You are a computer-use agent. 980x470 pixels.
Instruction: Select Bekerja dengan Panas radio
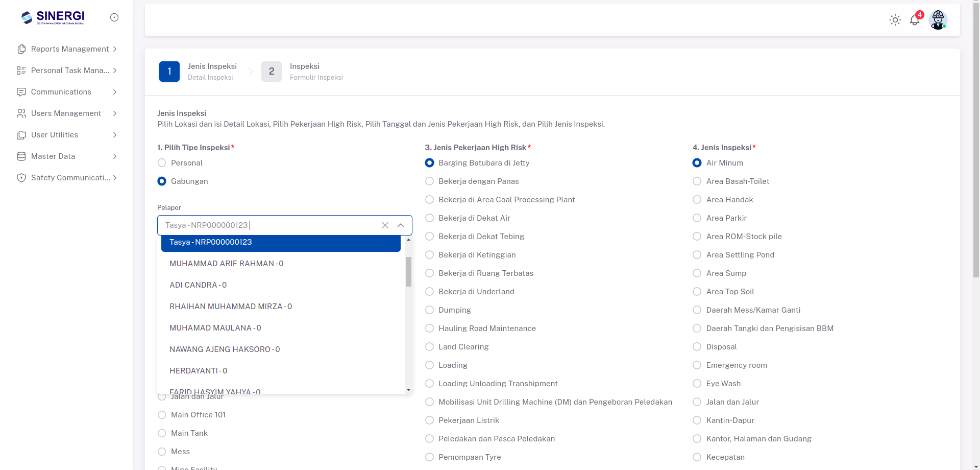429,181
